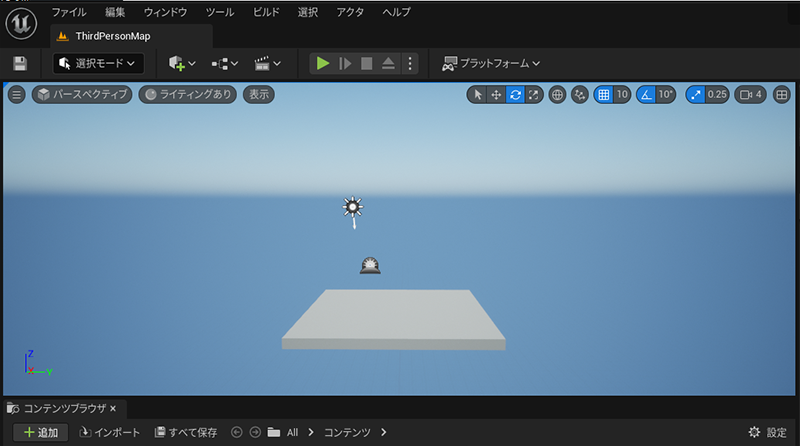Toggle scale snapping
800x446 pixels.
[695, 95]
